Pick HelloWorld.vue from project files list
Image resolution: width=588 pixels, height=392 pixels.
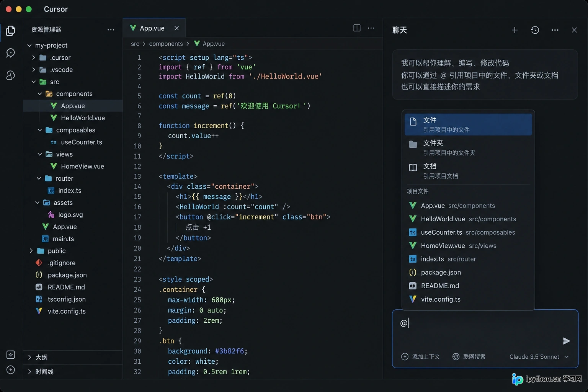468,219
